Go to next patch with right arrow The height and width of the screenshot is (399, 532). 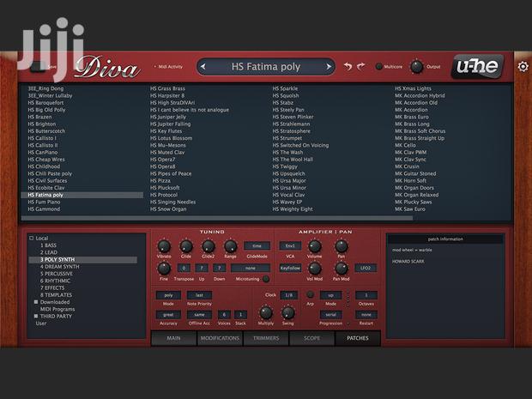[329, 67]
